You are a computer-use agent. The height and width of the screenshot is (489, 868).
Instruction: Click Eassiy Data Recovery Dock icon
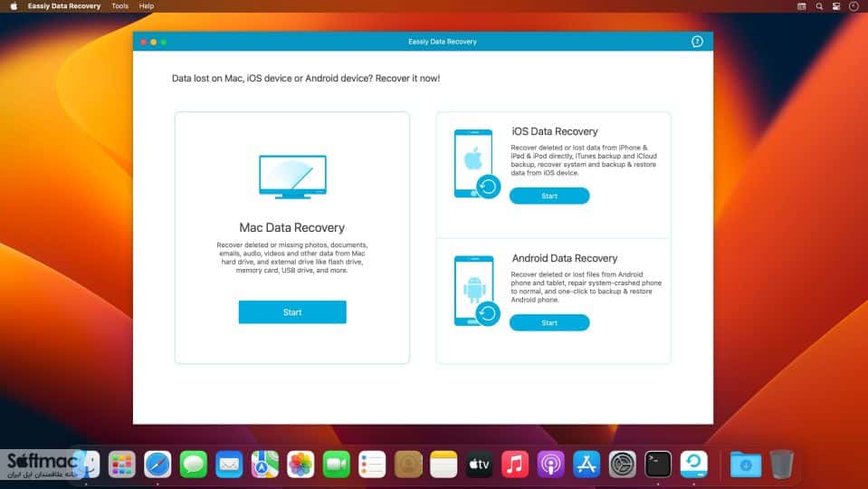click(693, 464)
